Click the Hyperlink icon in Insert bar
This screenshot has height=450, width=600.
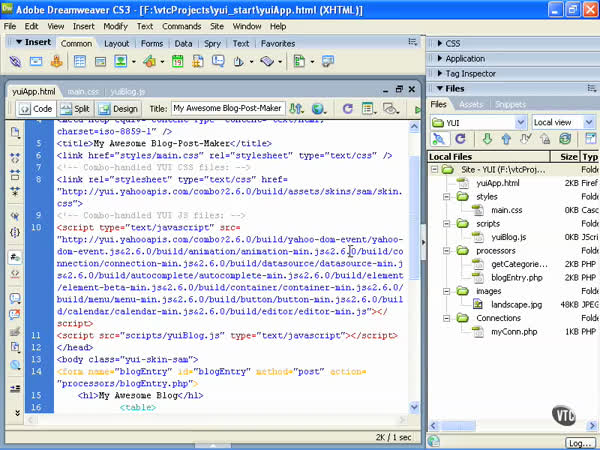point(14,62)
